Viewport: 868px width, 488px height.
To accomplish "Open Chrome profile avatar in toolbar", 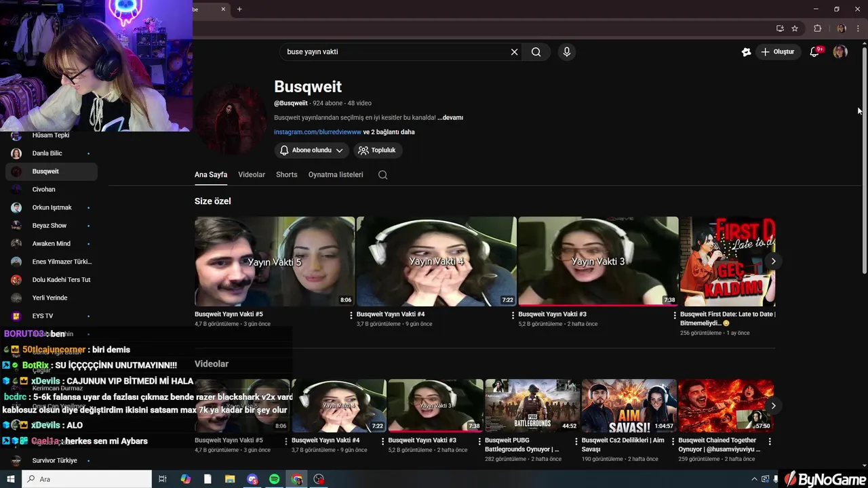I will (x=842, y=28).
